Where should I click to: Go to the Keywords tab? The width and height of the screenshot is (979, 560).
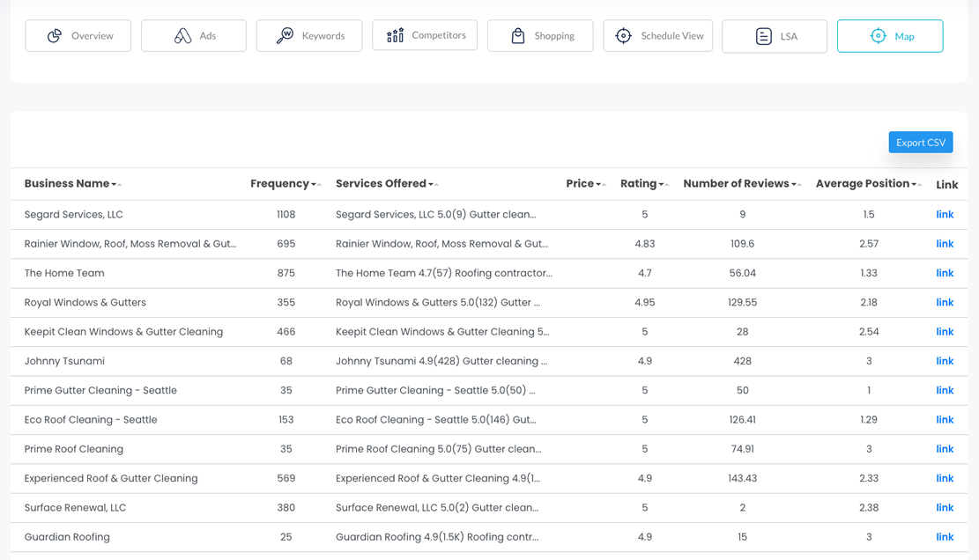[309, 35]
